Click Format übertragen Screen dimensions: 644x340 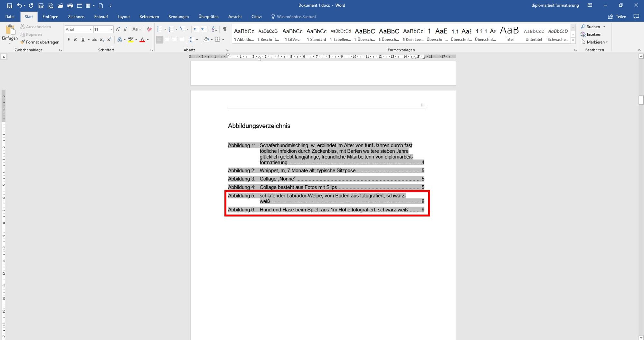coord(40,42)
